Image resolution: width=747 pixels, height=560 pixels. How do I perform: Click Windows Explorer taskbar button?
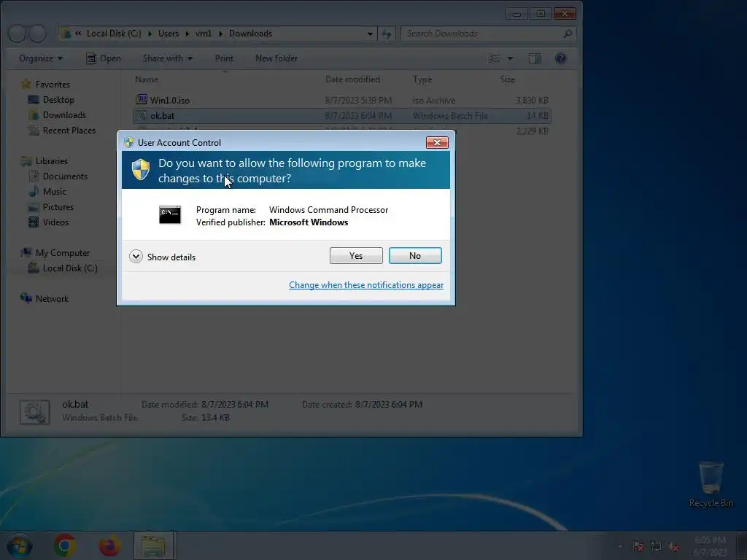tap(153, 545)
